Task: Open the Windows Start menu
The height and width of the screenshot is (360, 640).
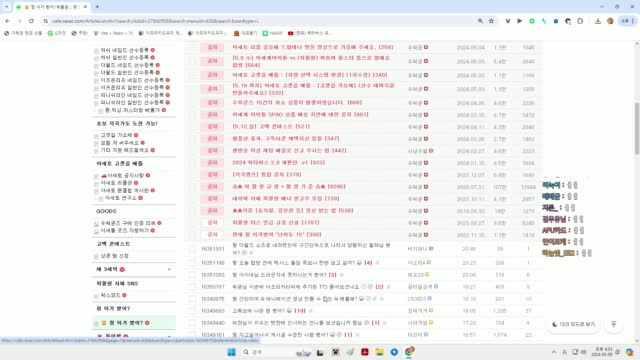Action: [231, 352]
